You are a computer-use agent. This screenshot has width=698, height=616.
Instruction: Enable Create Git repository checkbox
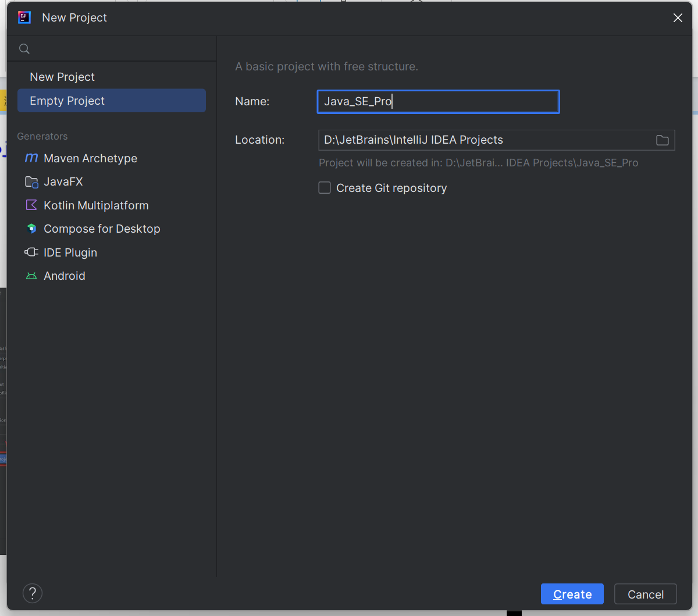325,188
